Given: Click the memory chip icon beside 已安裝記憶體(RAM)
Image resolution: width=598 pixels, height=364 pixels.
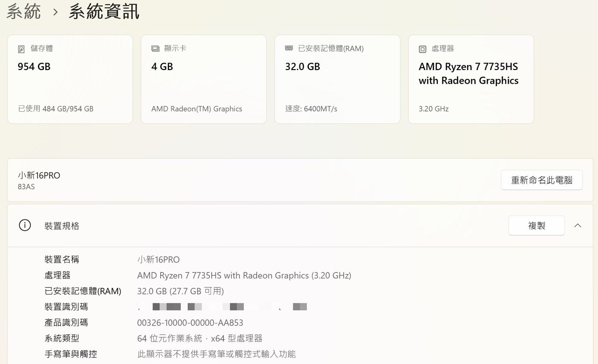Looking at the screenshot, I should tap(289, 49).
